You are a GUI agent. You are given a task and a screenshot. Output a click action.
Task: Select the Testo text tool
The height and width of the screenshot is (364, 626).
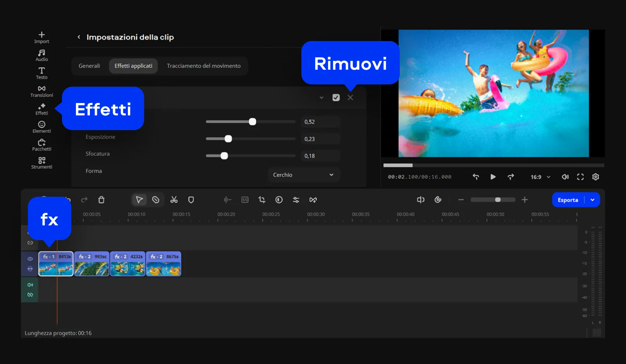click(41, 73)
